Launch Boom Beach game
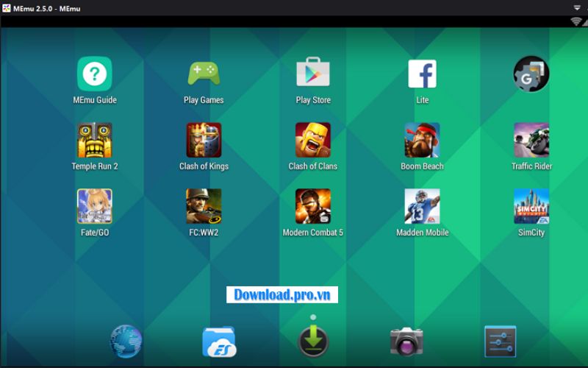Viewport: 588px width, 368px height. pos(422,140)
